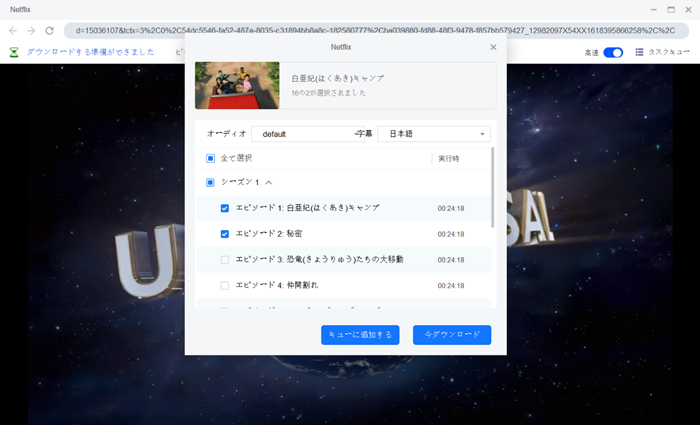Select the エピソード 2: 秘密 title text
This screenshot has width=700, height=425.
pos(269,234)
